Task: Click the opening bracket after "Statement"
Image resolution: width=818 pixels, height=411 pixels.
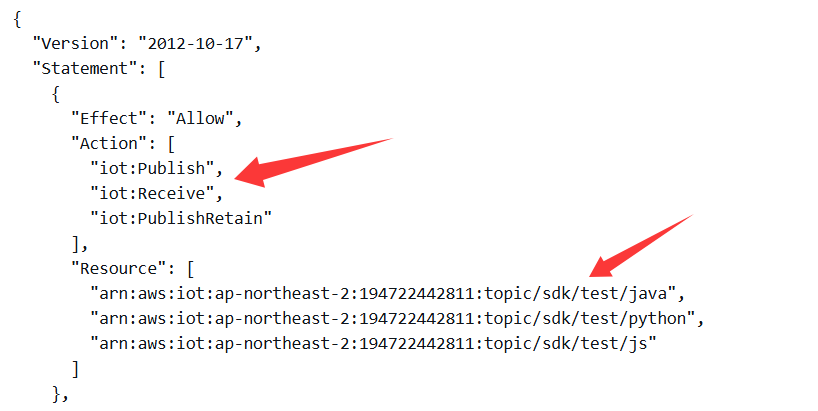Action: (162, 69)
